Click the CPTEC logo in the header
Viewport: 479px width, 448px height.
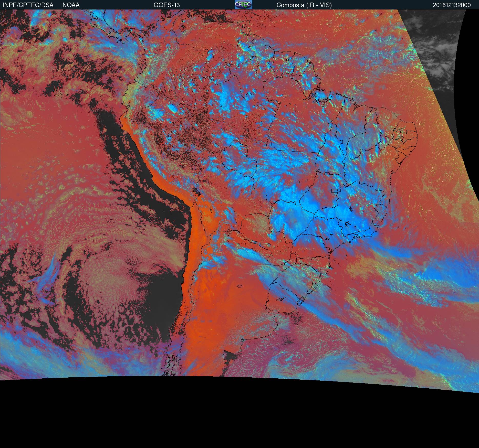tap(243, 5)
